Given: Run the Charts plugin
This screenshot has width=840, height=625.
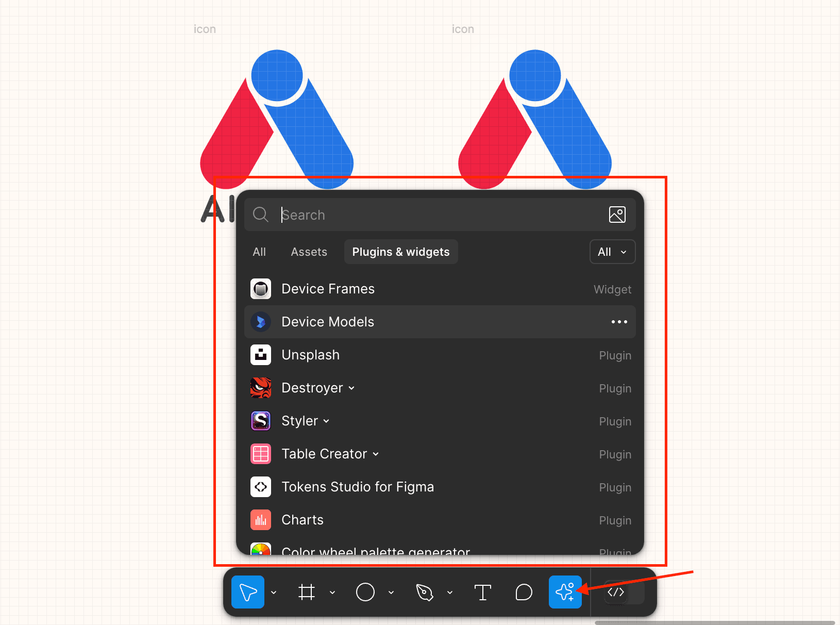Looking at the screenshot, I should click(440, 520).
